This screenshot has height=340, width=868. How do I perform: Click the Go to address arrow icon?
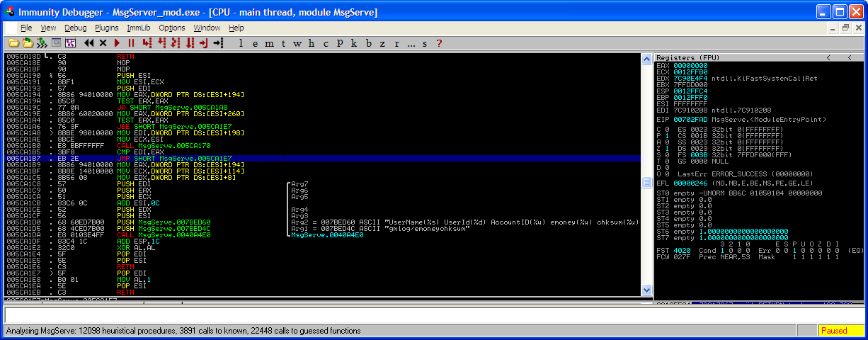[x=218, y=43]
